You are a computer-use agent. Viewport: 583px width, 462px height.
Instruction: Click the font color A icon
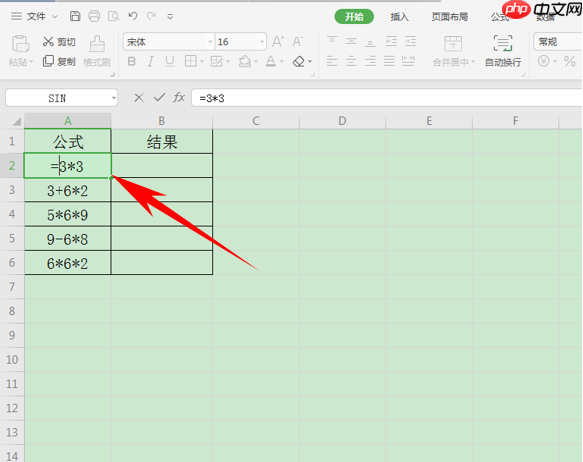(x=271, y=61)
